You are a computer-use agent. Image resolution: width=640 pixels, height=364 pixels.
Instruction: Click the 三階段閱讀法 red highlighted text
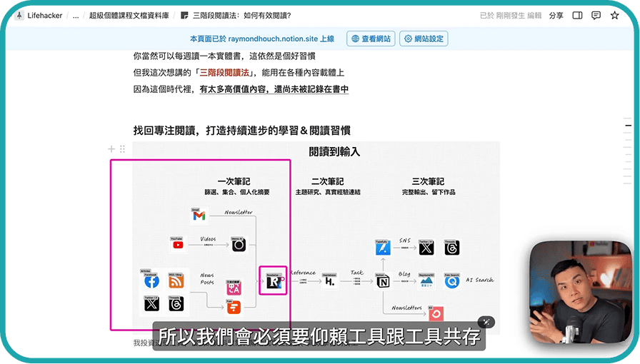point(224,73)
